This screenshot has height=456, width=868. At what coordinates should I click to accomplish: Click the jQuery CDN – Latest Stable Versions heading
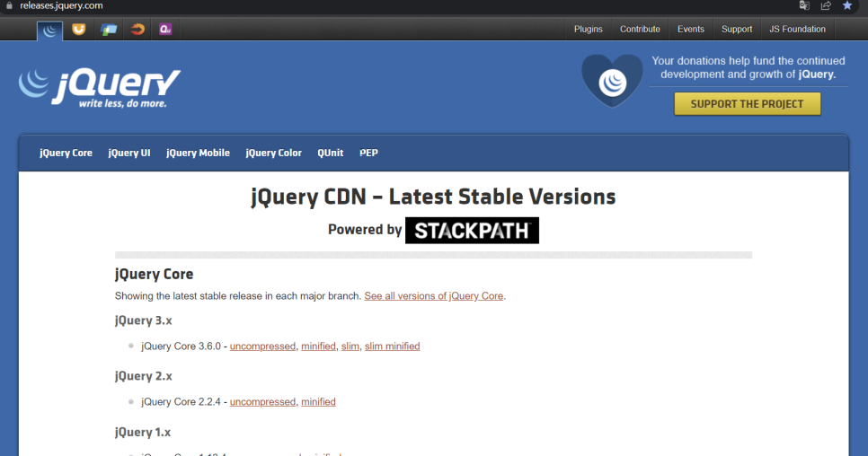tap(433, 197)
